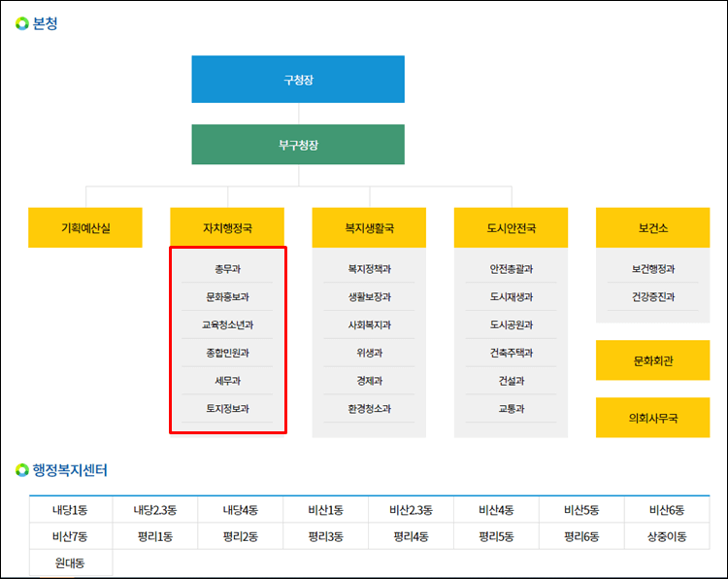
Task: Select the 평리2동 center
Action: [x=241, y=536]
